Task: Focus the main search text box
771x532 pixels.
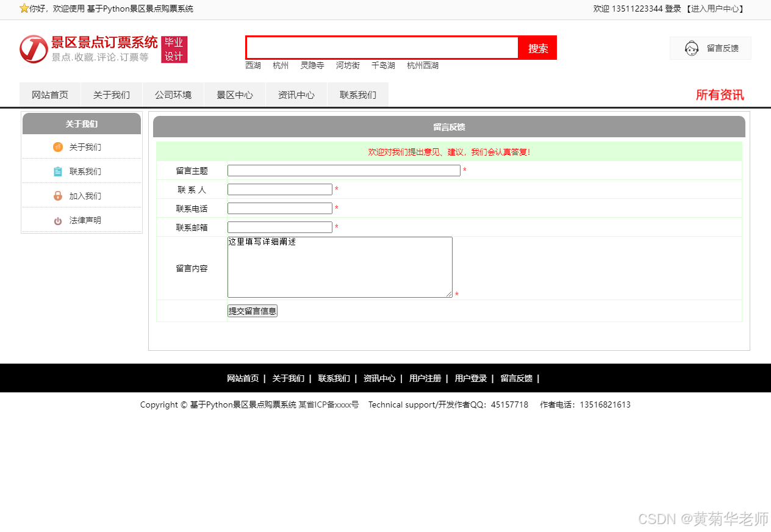Action: (x=382, y=48)
